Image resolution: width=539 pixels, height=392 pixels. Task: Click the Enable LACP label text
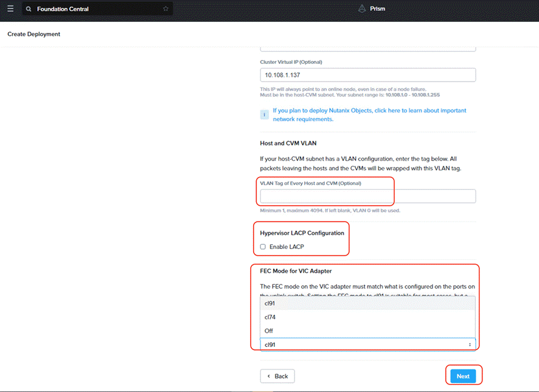[287, 247]
